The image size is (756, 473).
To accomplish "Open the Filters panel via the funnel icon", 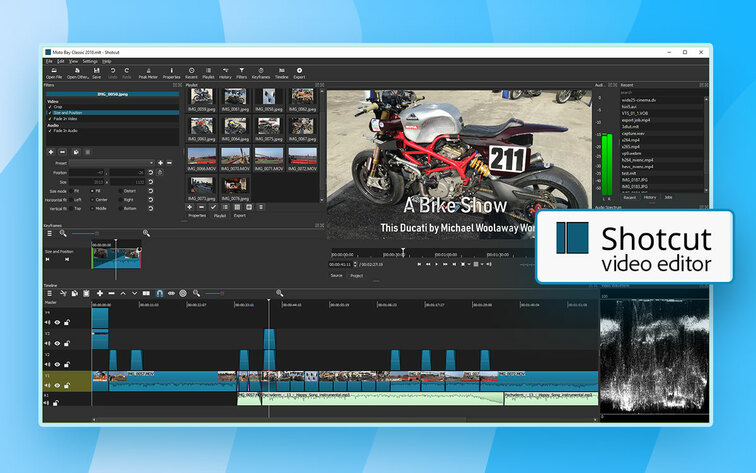I will click(x=242, y=73).
